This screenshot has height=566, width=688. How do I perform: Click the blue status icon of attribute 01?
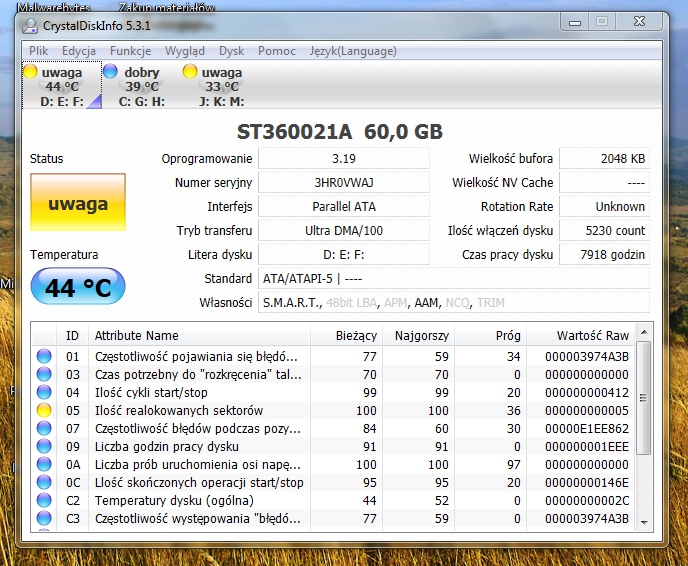click(x=44, y=356)
